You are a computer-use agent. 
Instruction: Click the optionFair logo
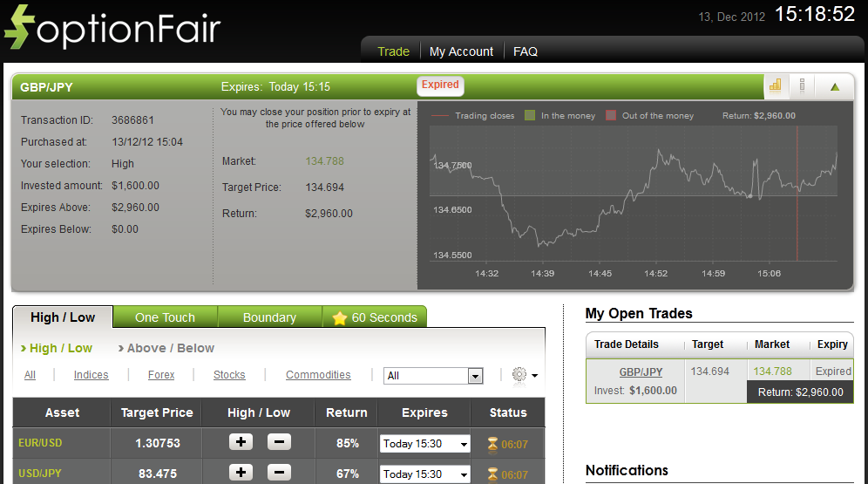pos(112,26)
